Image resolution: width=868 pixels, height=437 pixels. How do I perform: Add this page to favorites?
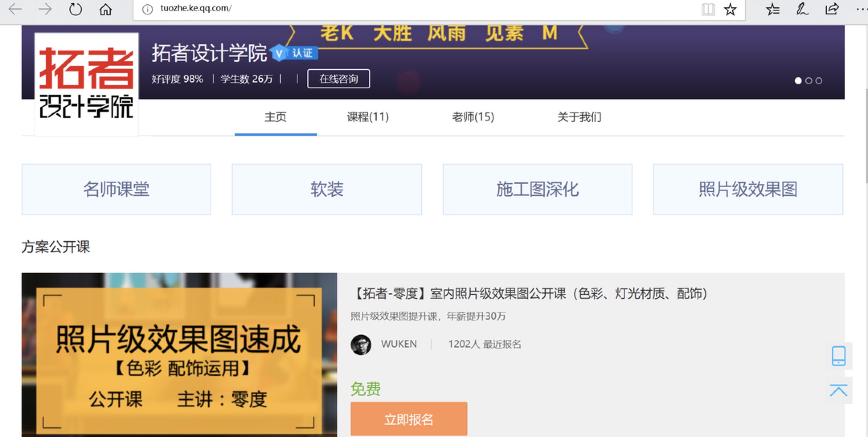pyautogui.click(x=730, y=9)
